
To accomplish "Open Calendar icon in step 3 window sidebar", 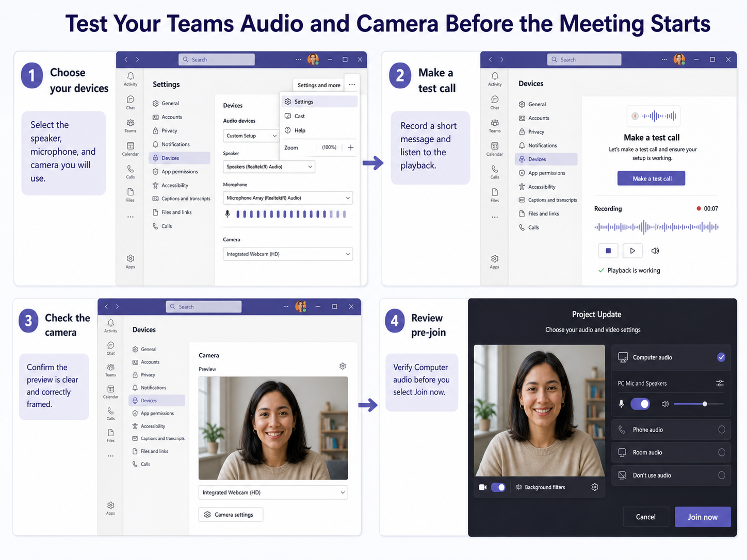I will click(x=110, y=392).
